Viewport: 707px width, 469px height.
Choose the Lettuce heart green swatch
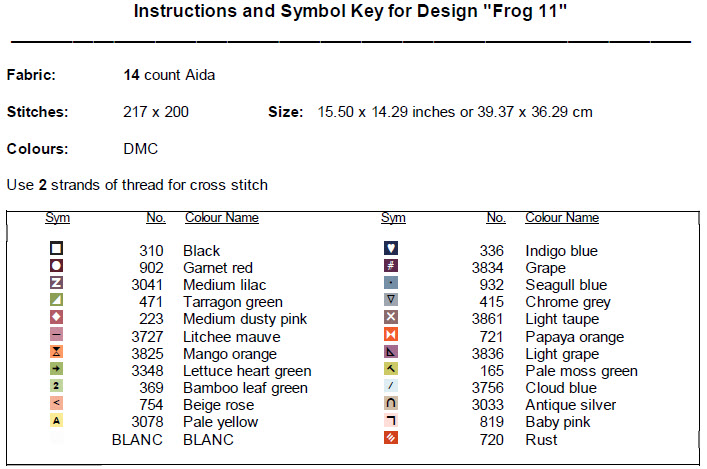[57, 369]
